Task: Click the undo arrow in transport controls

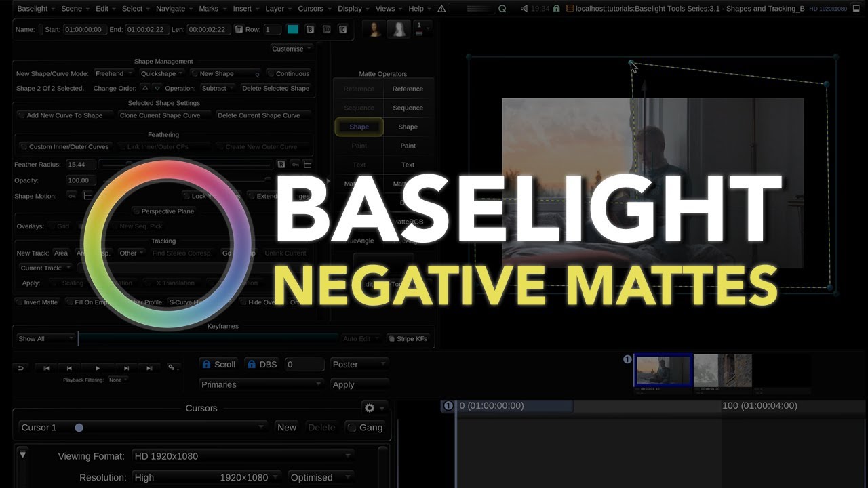Action: [x=20, y=368]
